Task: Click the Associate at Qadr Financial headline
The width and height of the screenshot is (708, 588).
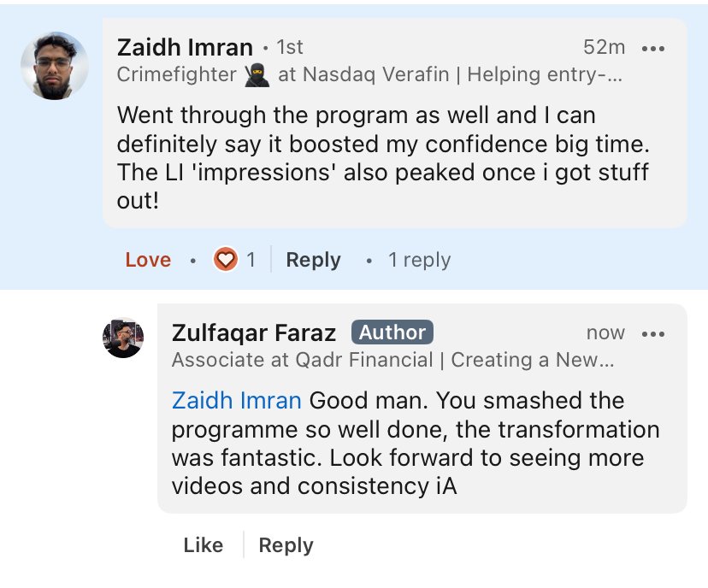Action: [392, 360]
